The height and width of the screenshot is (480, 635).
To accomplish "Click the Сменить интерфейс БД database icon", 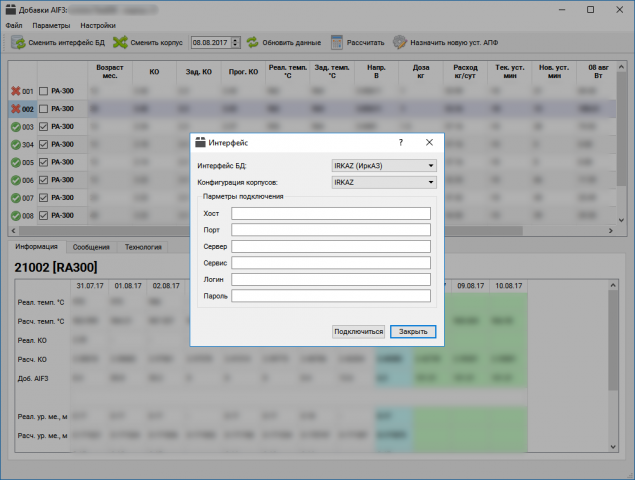I will 18,43.
